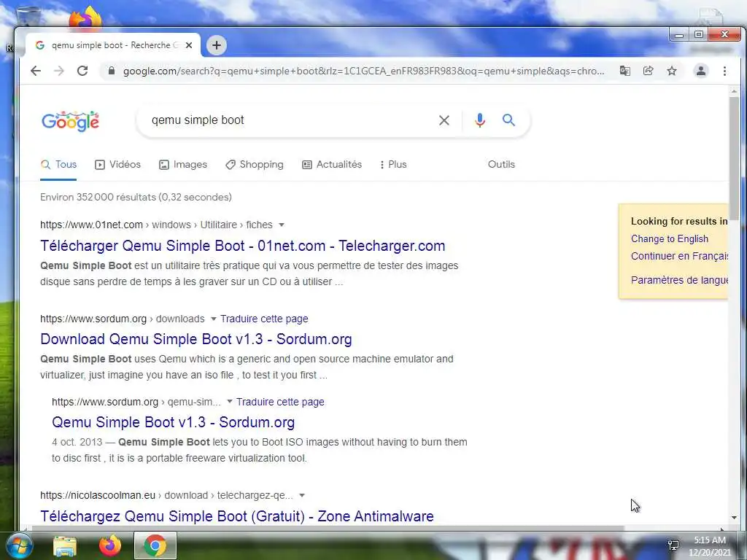Click the blue search magnifier button
Image resolution: width=747 pixels, height=560 pixels.
[x=508, y=120]
